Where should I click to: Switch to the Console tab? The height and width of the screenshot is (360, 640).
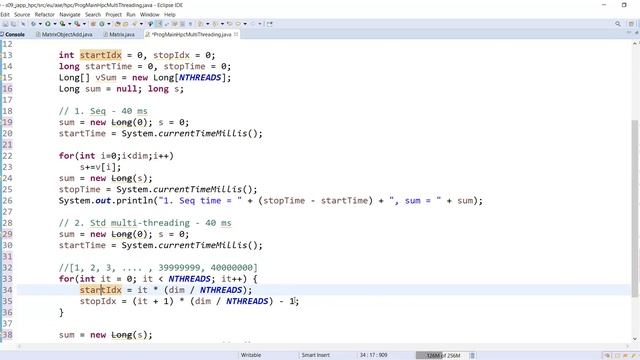click(x=13, y=35)
